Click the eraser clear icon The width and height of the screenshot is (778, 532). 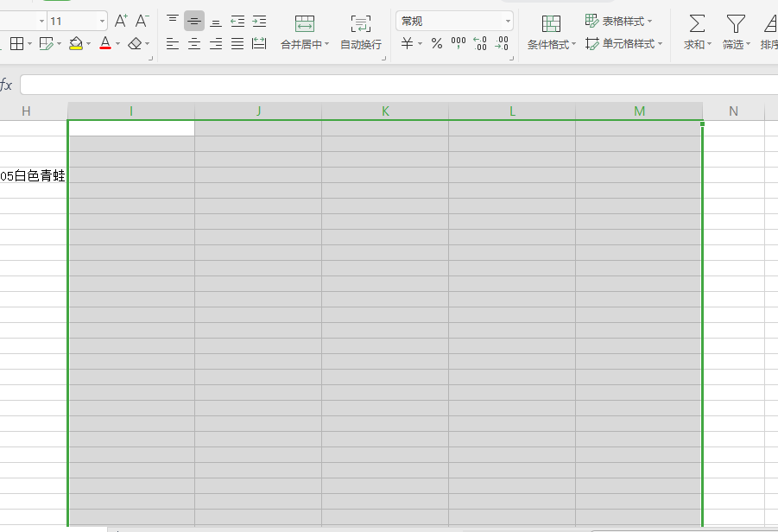tap(135, 44)
